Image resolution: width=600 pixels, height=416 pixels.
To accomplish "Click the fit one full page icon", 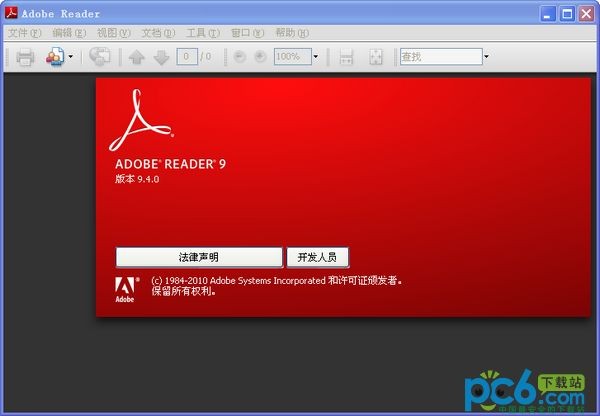I will pyautogui.click(x=376, y=57).
